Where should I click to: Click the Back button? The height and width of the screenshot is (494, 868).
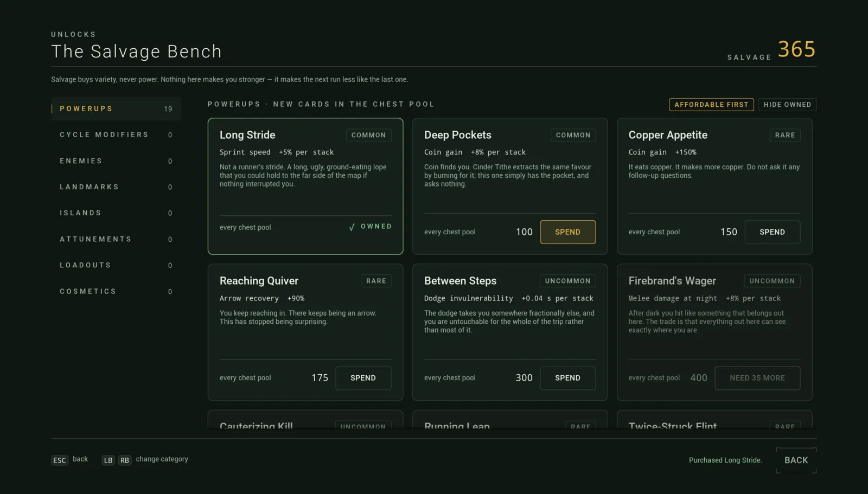click(796, 460)
